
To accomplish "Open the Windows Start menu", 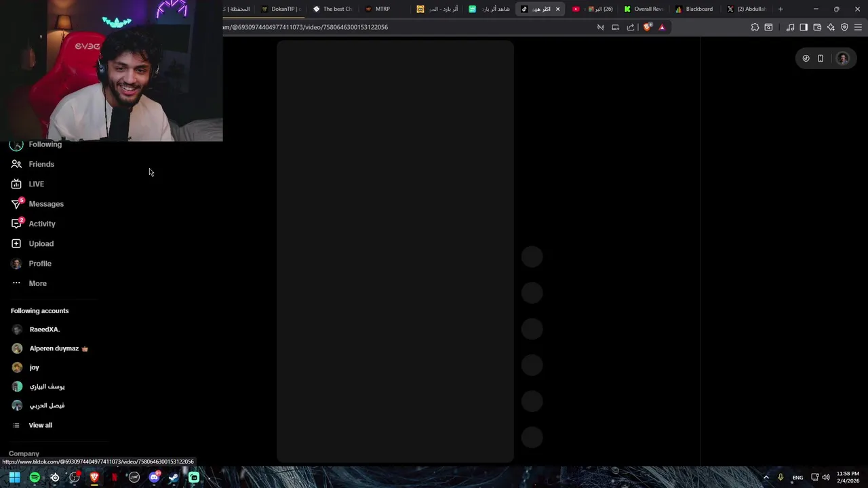I will [14, 477].
